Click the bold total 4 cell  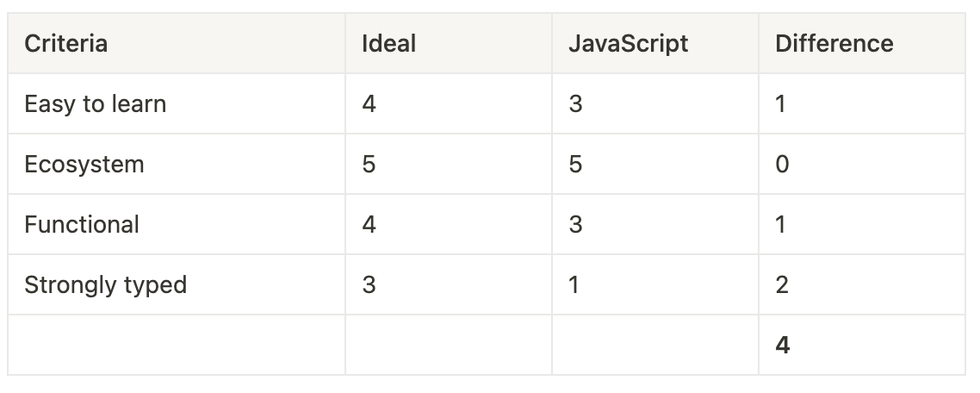tap(862, 345)
